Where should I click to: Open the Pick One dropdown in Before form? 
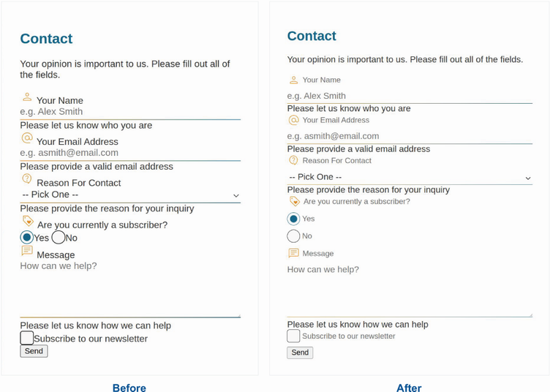130,195
